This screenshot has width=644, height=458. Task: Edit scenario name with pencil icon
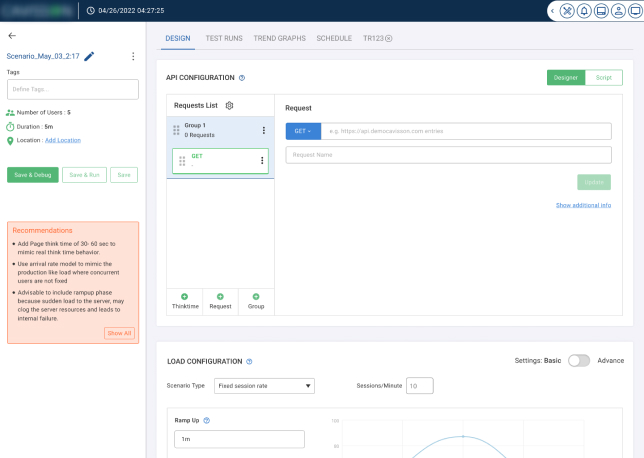click(89, 56)
